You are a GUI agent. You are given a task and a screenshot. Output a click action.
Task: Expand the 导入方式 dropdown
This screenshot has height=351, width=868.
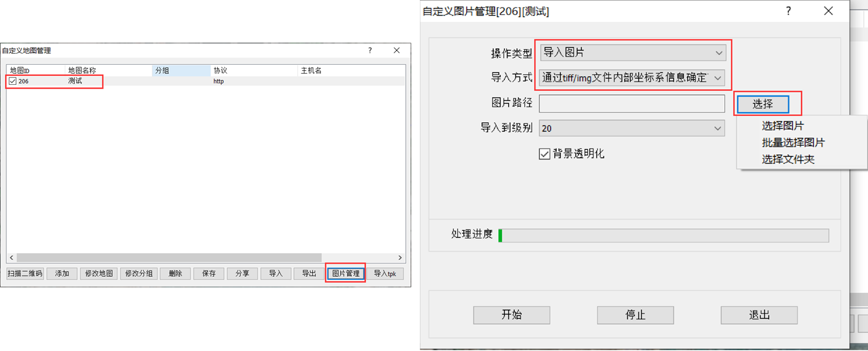[632, 78]
